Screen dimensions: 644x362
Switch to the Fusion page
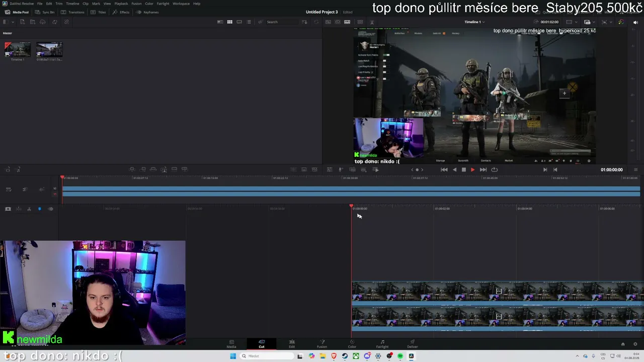322,344
